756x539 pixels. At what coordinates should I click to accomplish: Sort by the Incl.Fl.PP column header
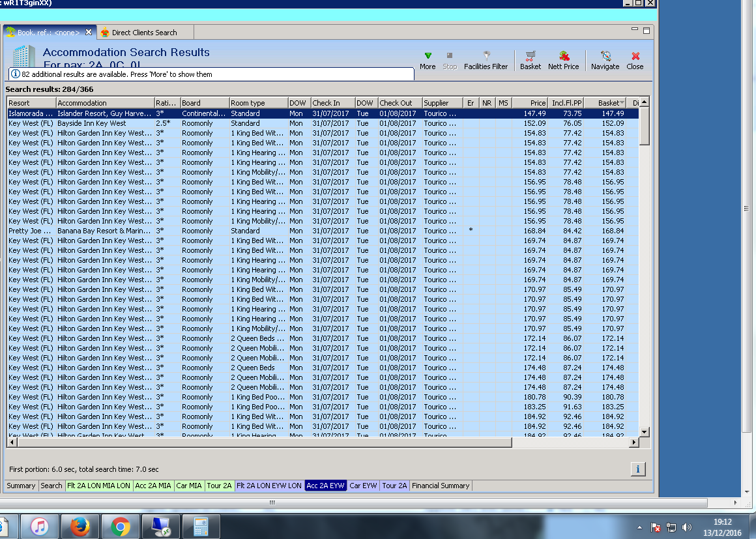[566, 103]
